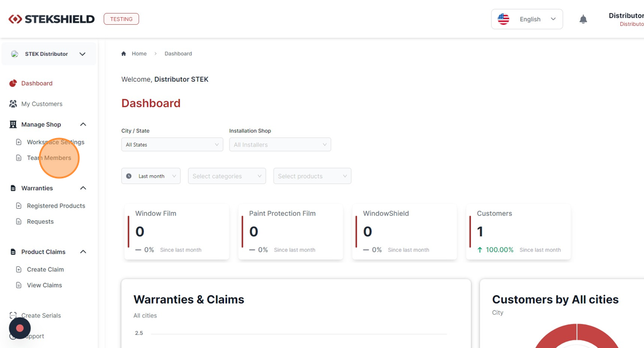Click the Warranties & Claims heading

click(189, 300)
